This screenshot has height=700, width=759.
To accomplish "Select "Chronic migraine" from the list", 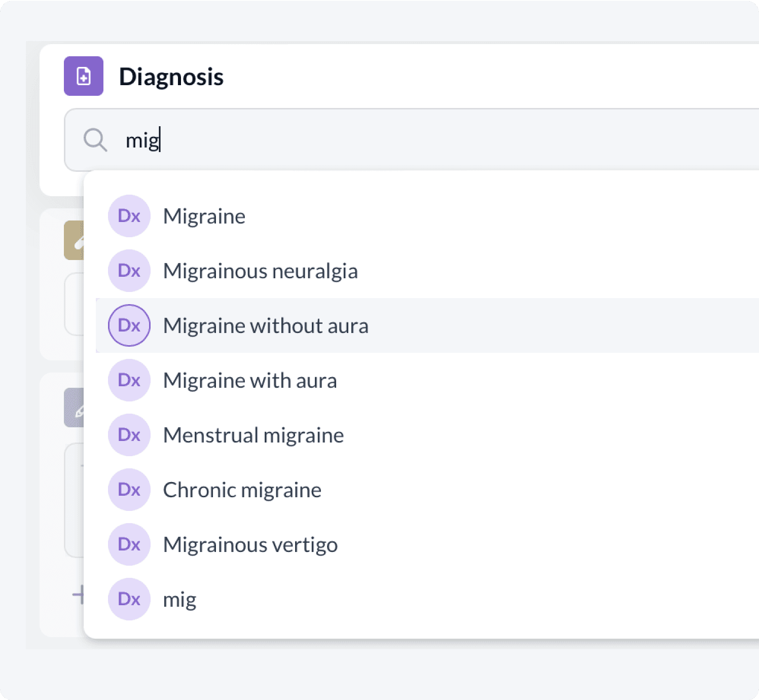I will pyautogui.click(x=242, y=490).
